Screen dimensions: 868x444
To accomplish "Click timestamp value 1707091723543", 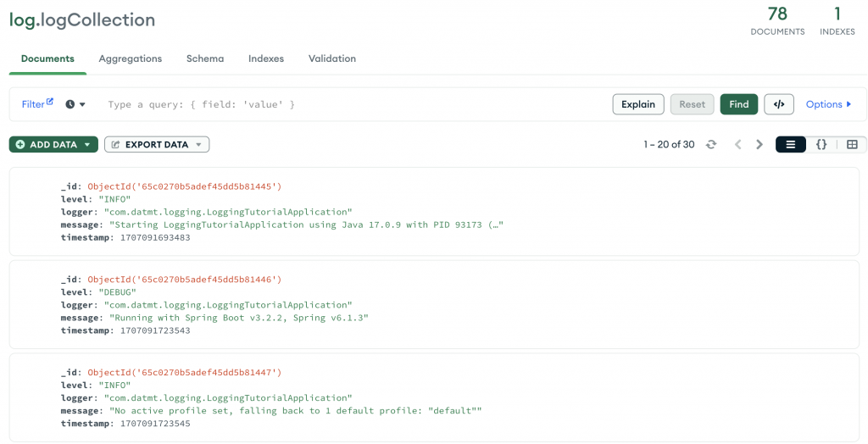I will 155,330.
